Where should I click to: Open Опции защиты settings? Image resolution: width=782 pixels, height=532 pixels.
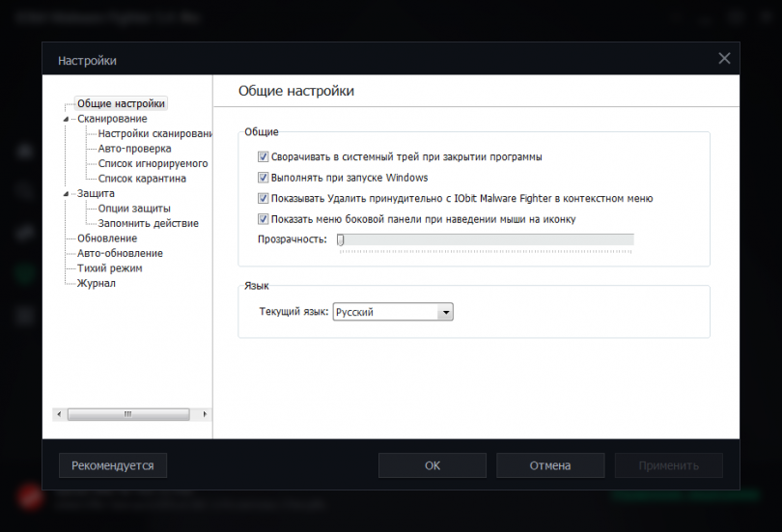coord(134,209)
